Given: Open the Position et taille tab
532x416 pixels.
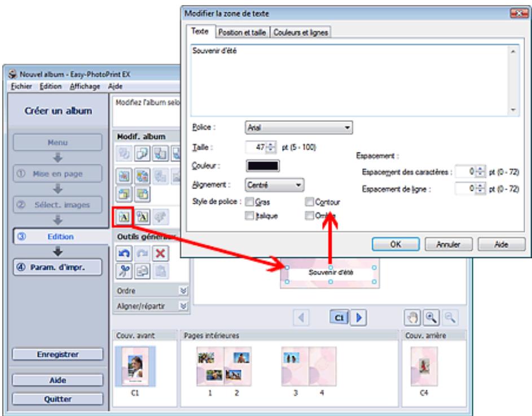Looking at the screenshot, I should tap(242, 32).
